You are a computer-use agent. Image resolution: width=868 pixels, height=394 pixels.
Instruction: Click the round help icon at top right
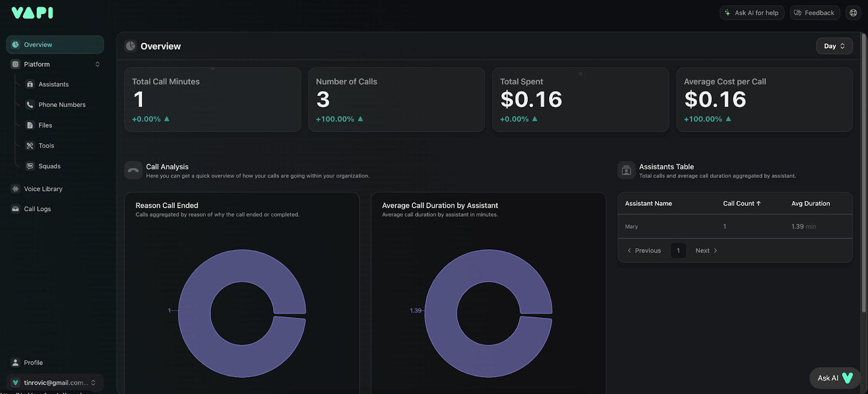[x=853, y=12]
